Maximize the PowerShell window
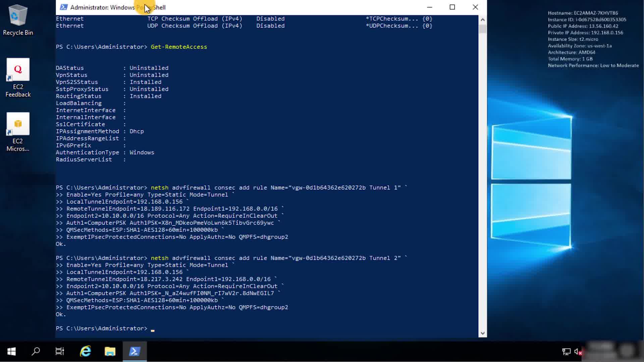The height and width of the screenshot is (362, 644). click(x=452, y=7)
